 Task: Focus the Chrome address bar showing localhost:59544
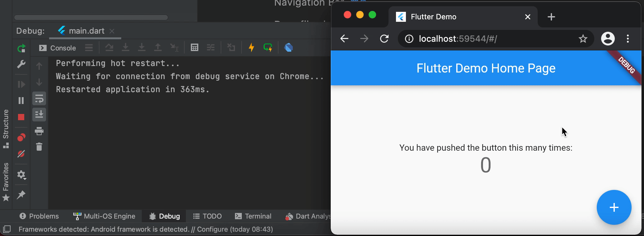(x=496, y=39)
